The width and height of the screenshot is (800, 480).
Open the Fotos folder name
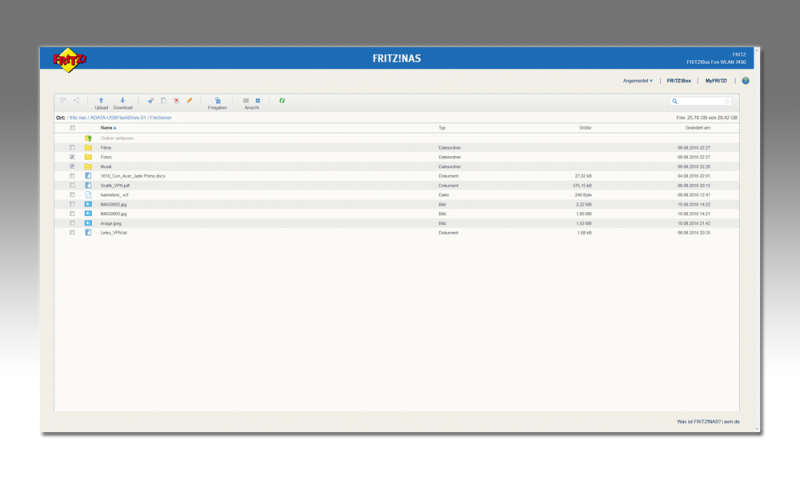(x=106, y=157)
